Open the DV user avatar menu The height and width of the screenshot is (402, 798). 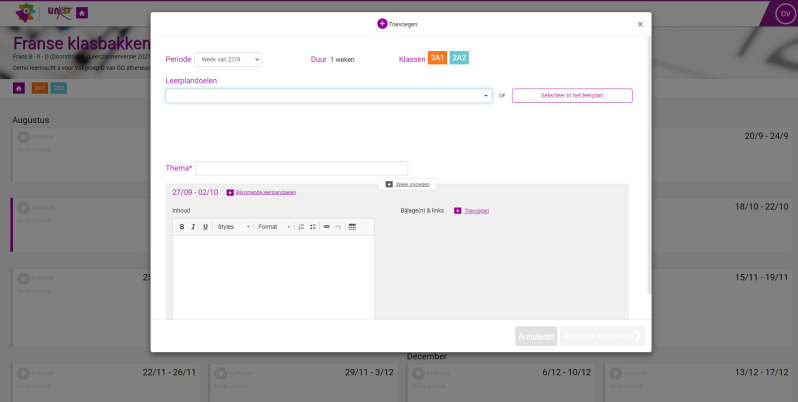point(785,14)
